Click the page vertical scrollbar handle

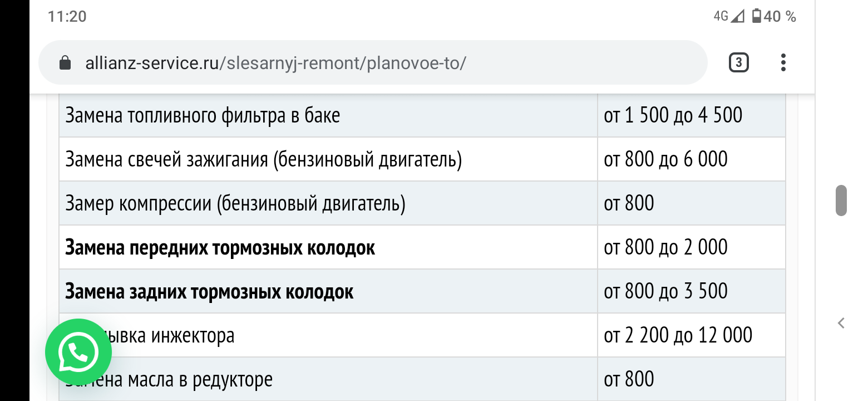841,200
